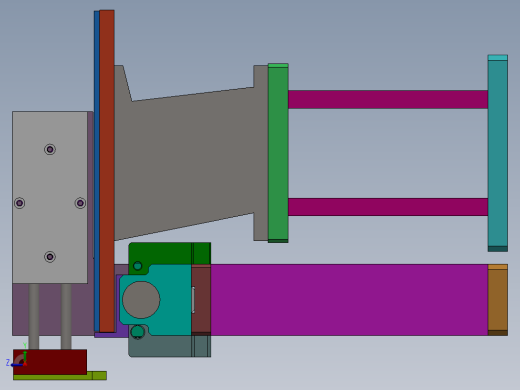Select the maroon spacer beside teal housing
Image resolution: width=520 pixels, height=390 pixels.
coord(201,300)
